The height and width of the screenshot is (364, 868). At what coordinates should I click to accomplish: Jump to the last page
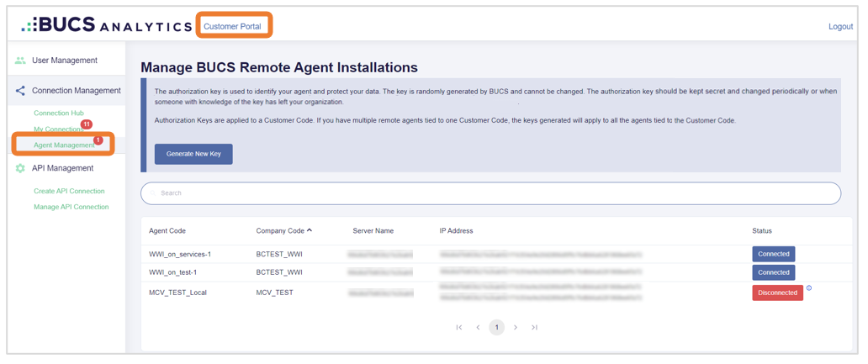(534, 328)
